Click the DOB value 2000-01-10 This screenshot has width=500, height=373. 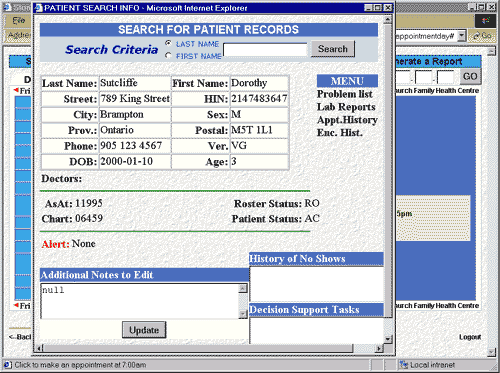126,161
